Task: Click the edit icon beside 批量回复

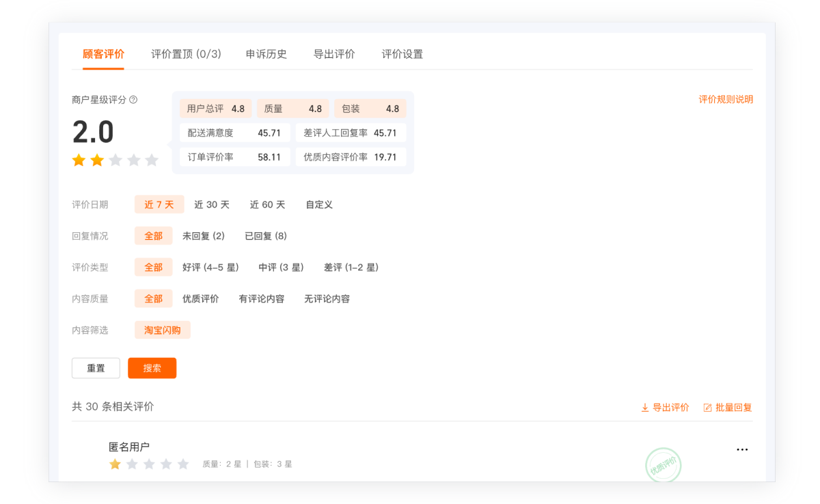Action: (x=707, y=408)
